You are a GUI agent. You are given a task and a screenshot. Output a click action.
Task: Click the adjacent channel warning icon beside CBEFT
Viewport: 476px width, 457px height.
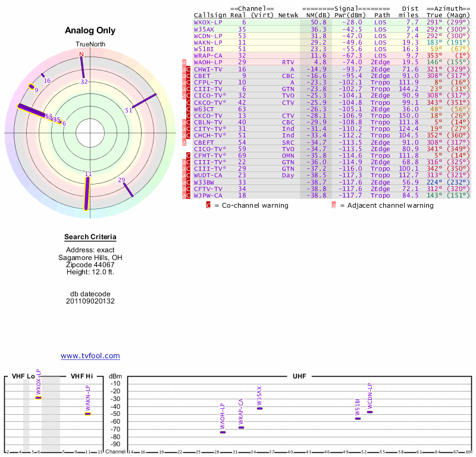click(x=184, y=143)
